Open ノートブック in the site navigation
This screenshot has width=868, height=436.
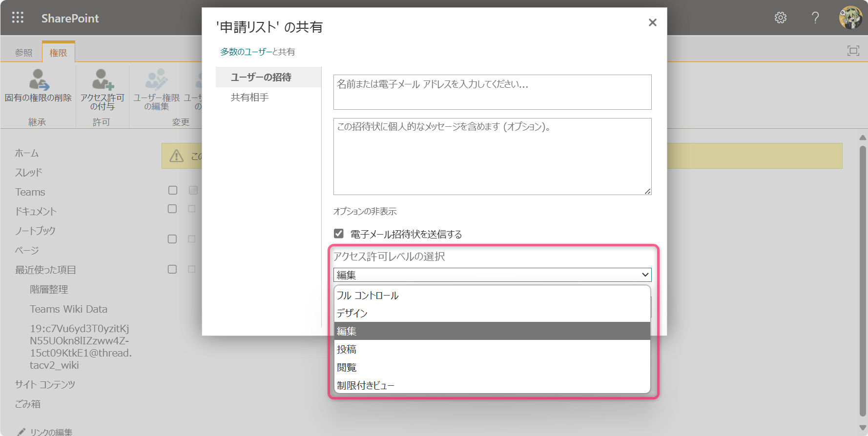[x=35, y=231]
